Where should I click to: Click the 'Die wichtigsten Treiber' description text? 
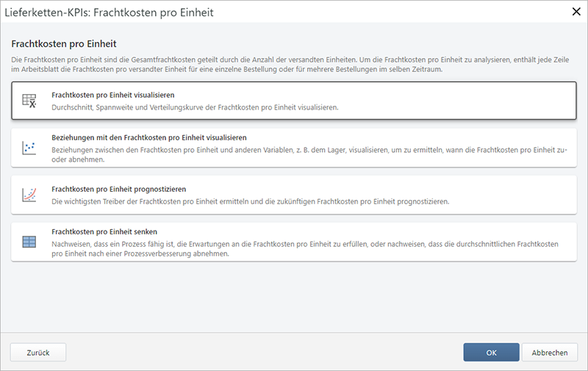coord(250,201)
